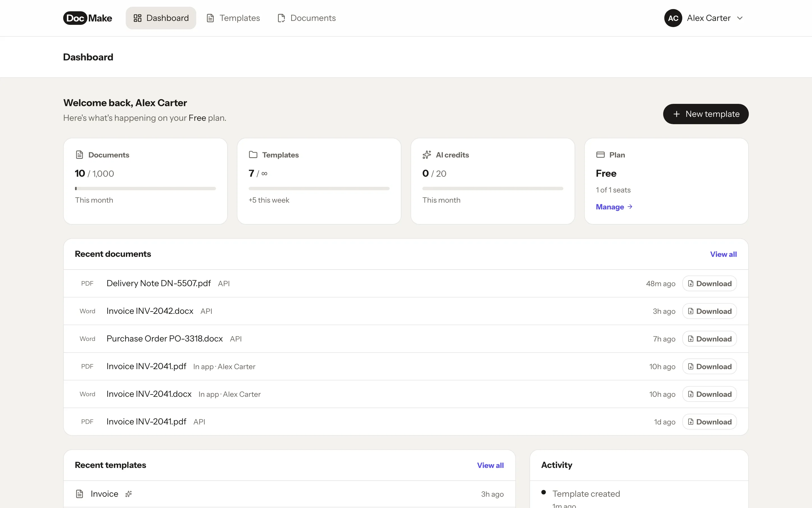Open the Dashboard nav tab
Viewport: 812px width, 508px height.
[x=161, y=18]
